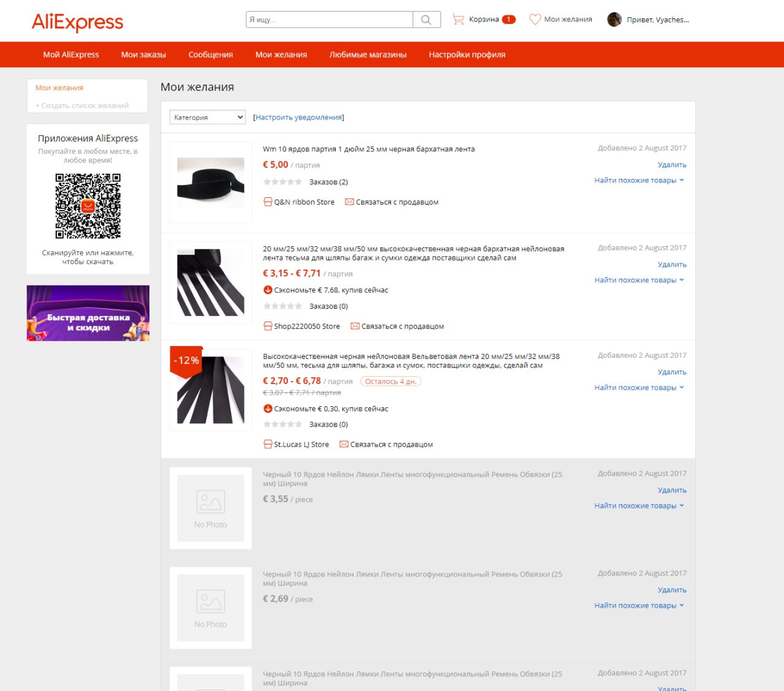Open the Wm 10 ярдов бархатная лента title

[369, 149]
